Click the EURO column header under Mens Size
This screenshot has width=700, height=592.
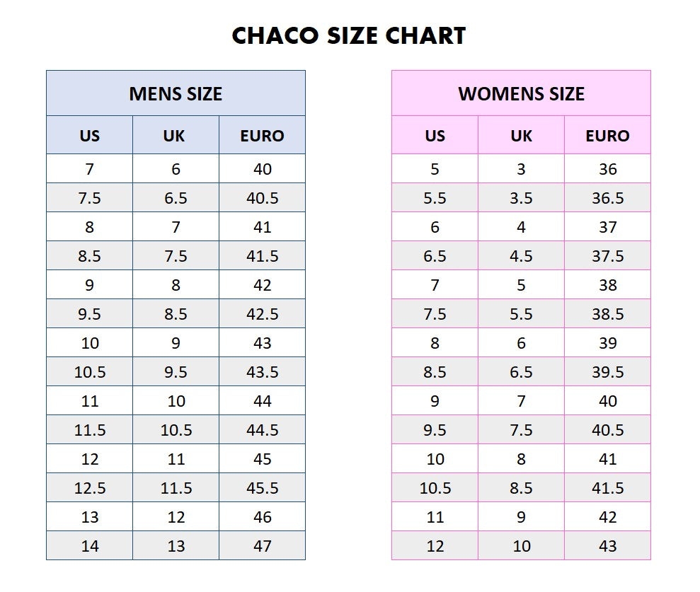coord(262,136)
